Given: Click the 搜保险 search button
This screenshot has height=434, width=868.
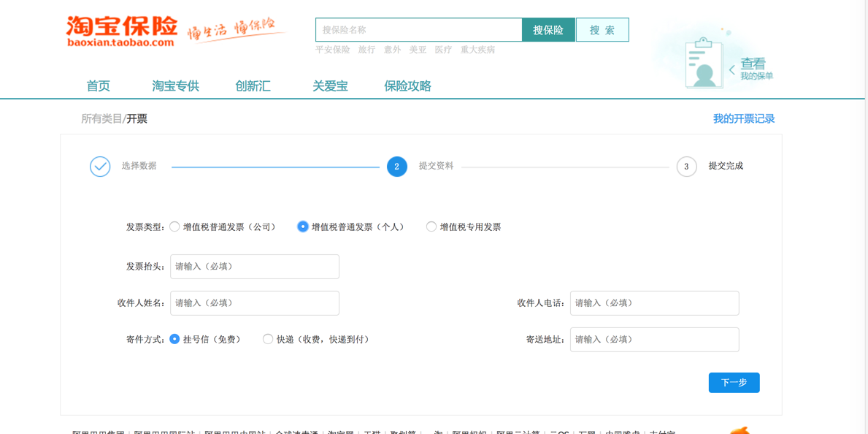Looking at the screenshot, I should [548, 30].
